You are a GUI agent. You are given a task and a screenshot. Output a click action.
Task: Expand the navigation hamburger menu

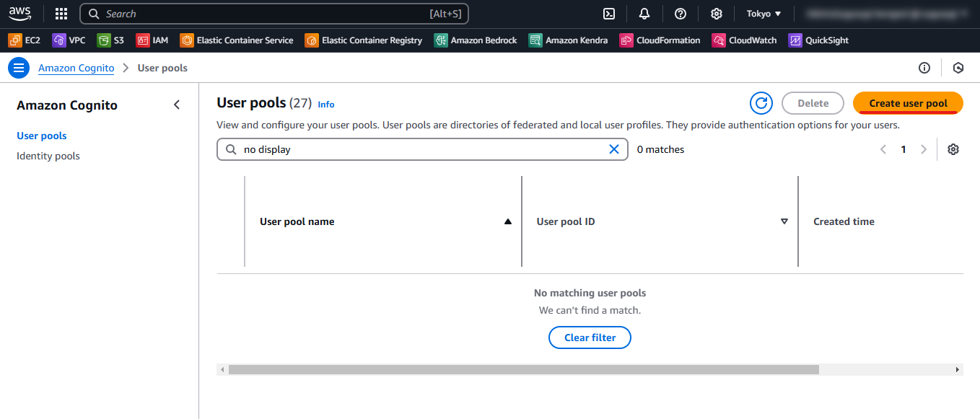tap(19, 67)
